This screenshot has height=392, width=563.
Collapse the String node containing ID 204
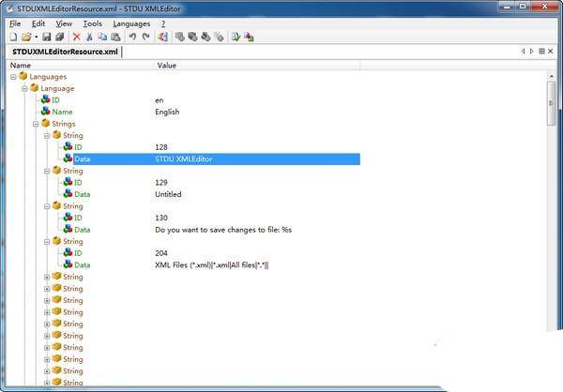[47, 242]
